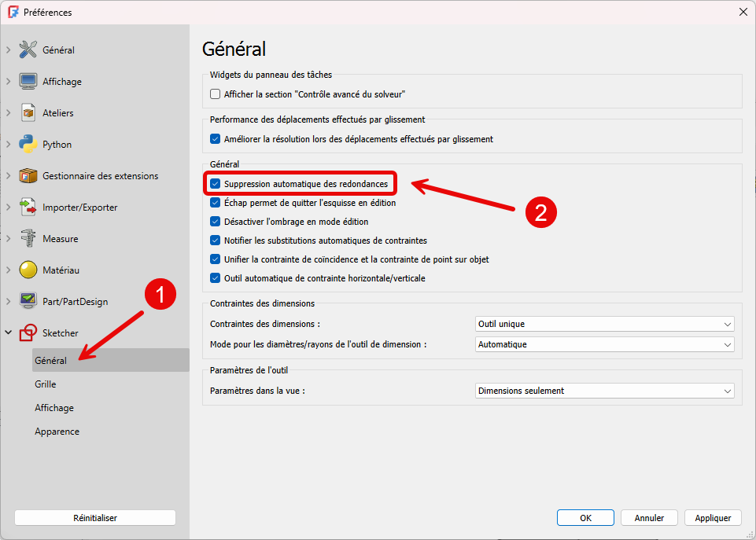Uncheck Suppression automatique des redondances
Screen dimensions: 756x540
(x=216, y=184)
